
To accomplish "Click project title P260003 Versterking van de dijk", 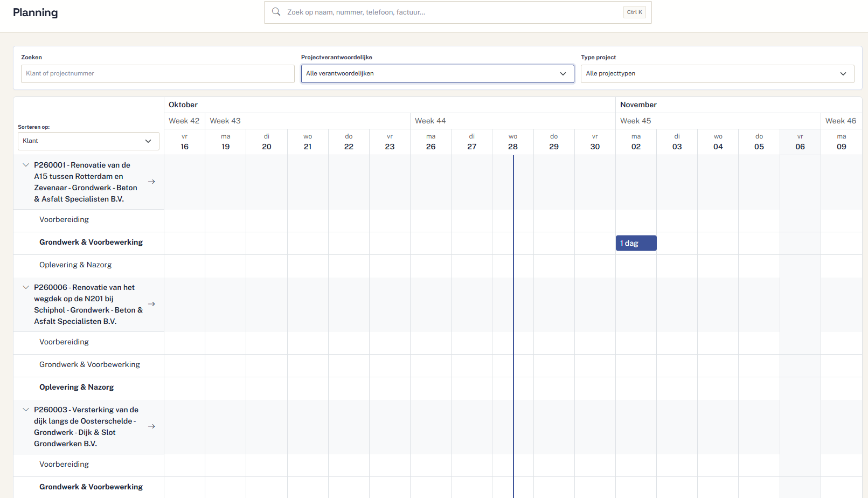I will pyautogui.click(x=86, y=427).
